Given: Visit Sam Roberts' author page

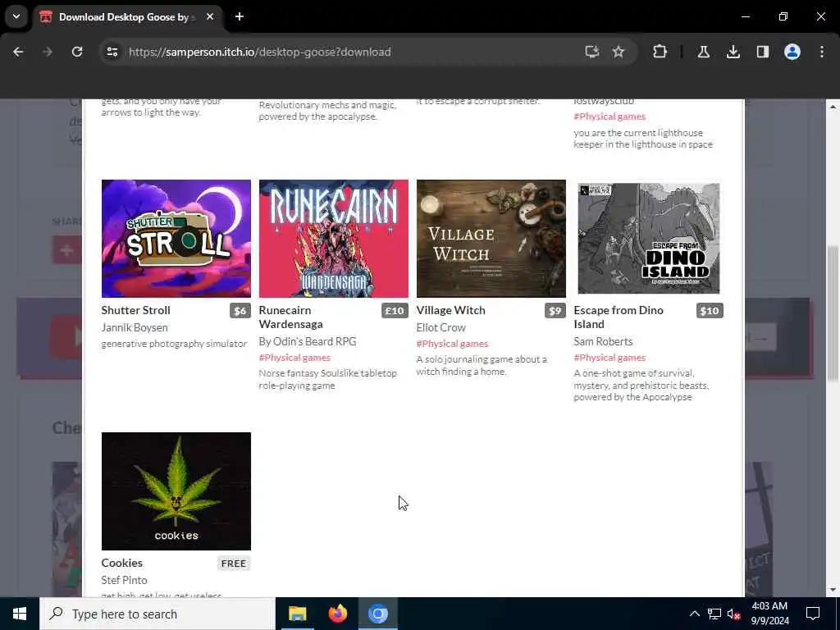Looking at the screenshot, I should pos(603,341).
